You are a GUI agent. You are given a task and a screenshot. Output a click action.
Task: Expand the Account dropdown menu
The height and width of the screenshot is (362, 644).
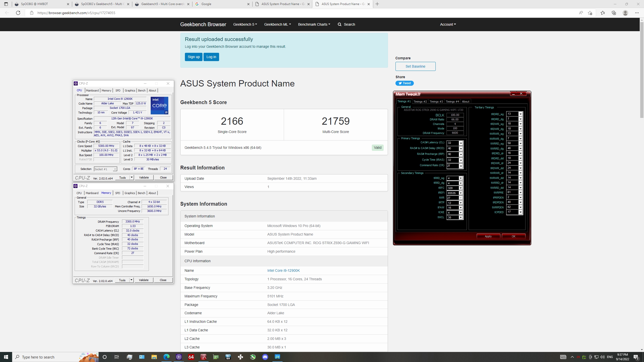point(448,24)
